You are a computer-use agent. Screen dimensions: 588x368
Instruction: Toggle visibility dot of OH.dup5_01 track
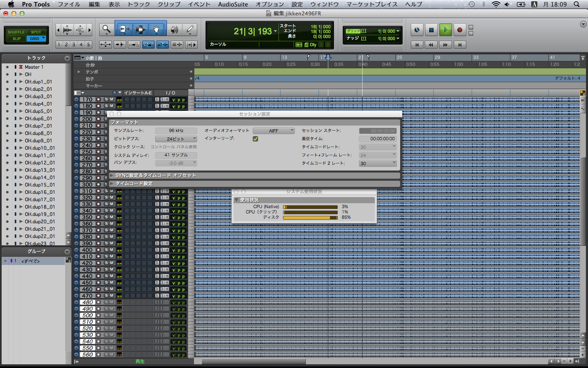coord(7,111)
